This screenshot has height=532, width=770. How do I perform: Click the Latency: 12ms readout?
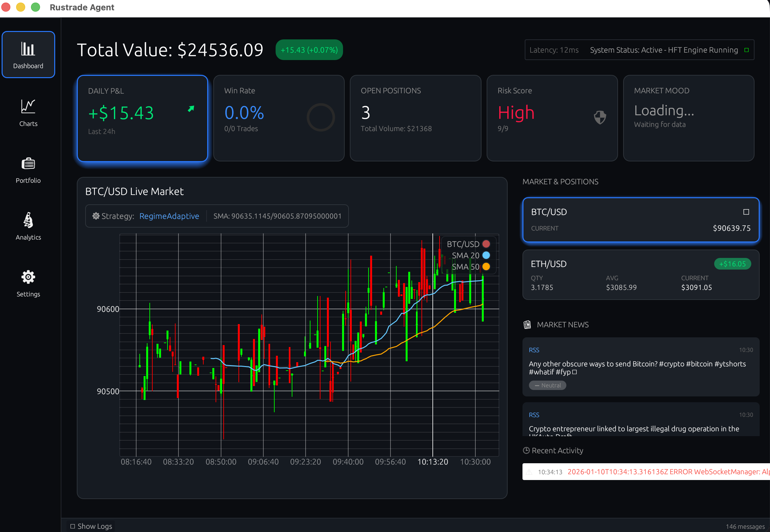pyautogui.click(x=554, y=50)
